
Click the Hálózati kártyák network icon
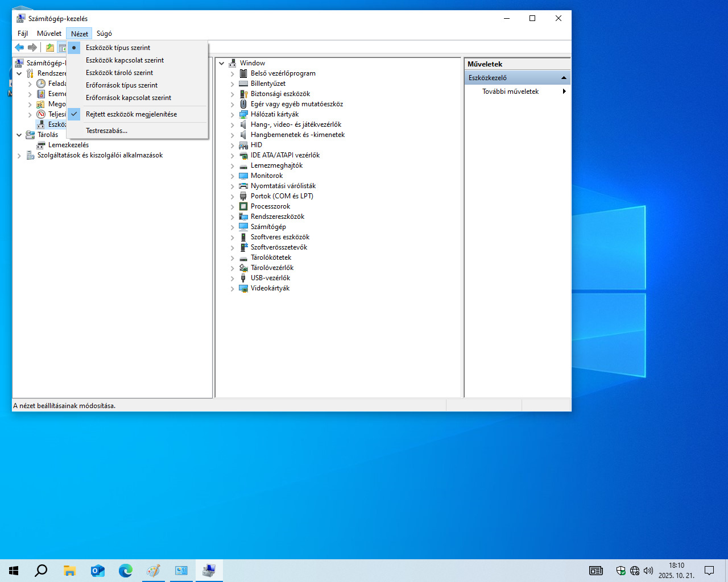click(243, 114)
